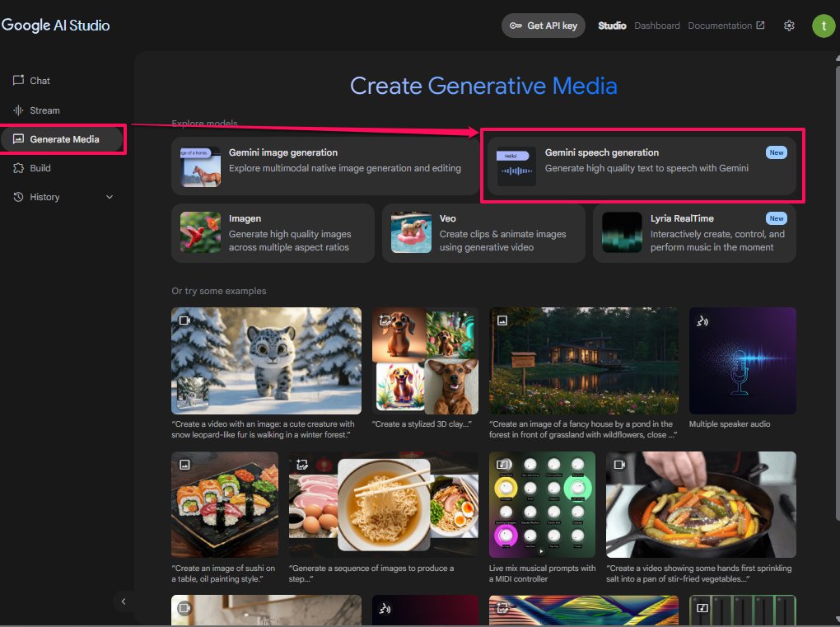The image size is (840, 627).
Task: Click the Generate Media image icon
Action: (18, 139)
